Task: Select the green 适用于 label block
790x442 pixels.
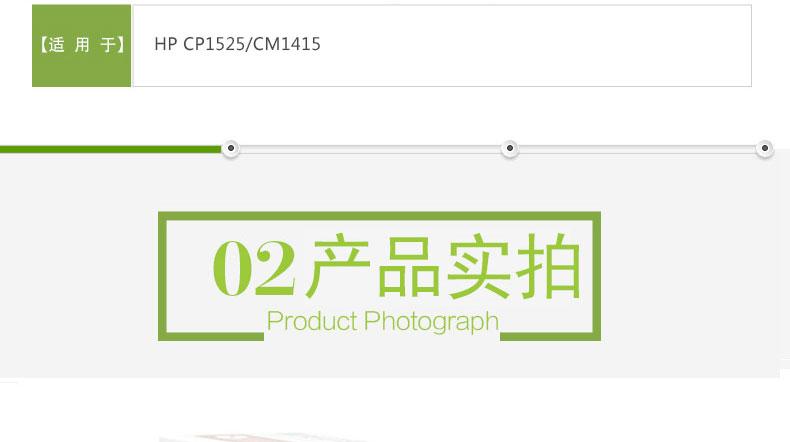Action: click(82, 46)
